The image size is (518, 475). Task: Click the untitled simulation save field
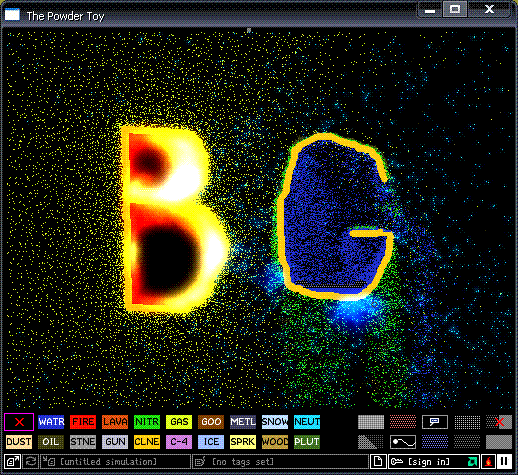115,462
